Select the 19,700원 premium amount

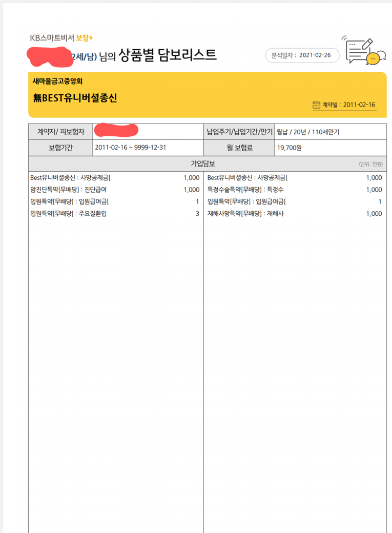290,148
